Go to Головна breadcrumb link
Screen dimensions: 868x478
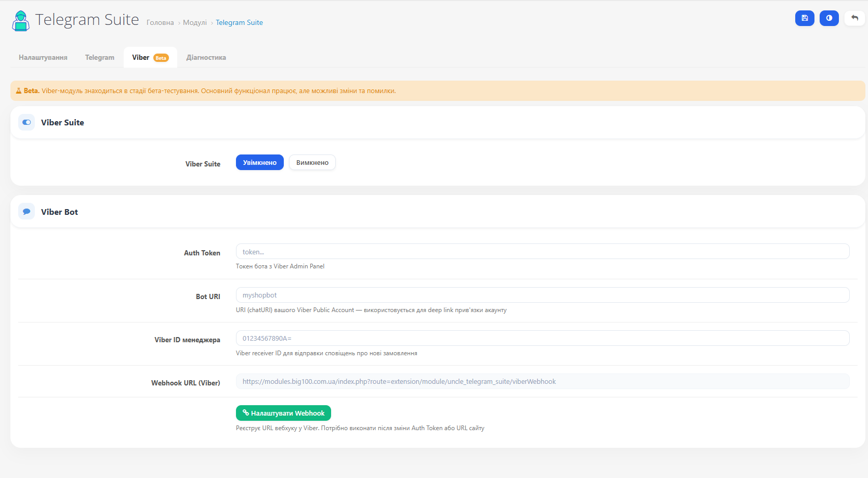[x=160, y=22]
